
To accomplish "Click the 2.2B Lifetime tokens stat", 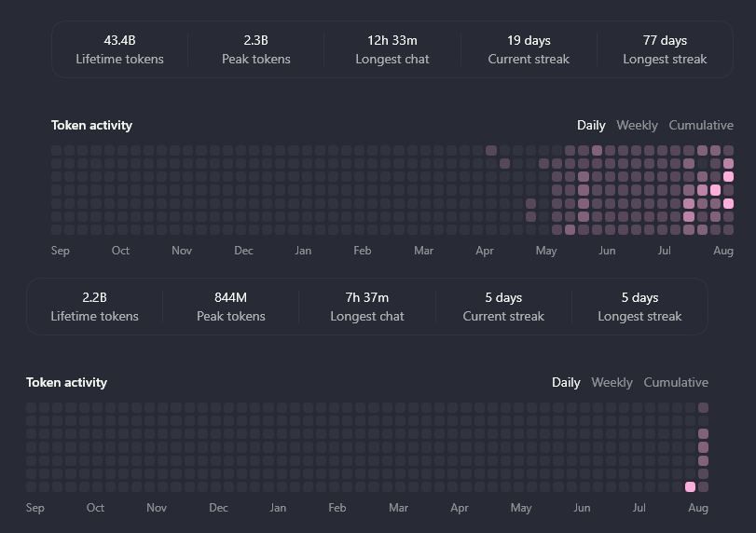I will pos(94,307).
